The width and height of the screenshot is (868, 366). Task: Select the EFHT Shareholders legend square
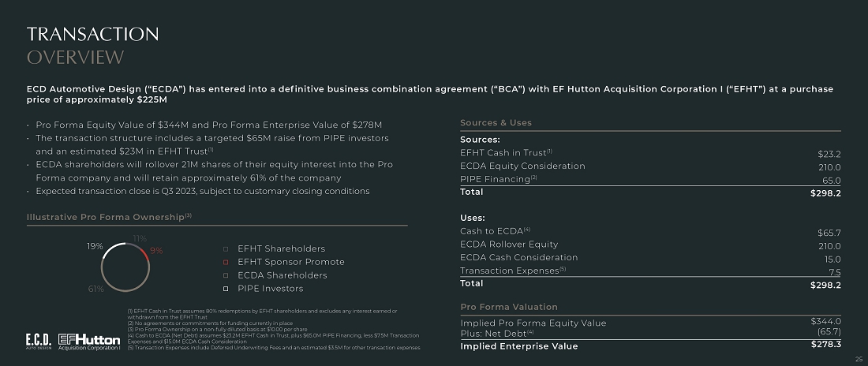point(226,248)
